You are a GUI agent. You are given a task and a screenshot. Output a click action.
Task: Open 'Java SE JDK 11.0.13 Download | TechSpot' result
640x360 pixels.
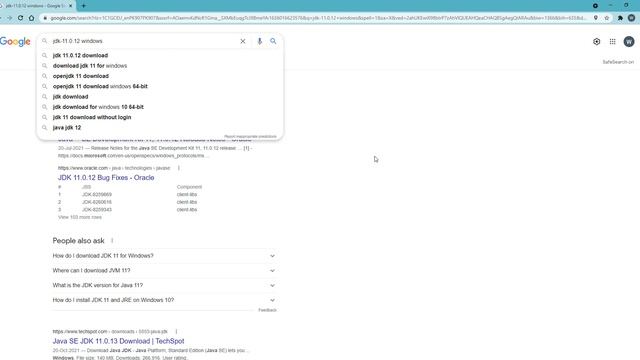(118, 341)
